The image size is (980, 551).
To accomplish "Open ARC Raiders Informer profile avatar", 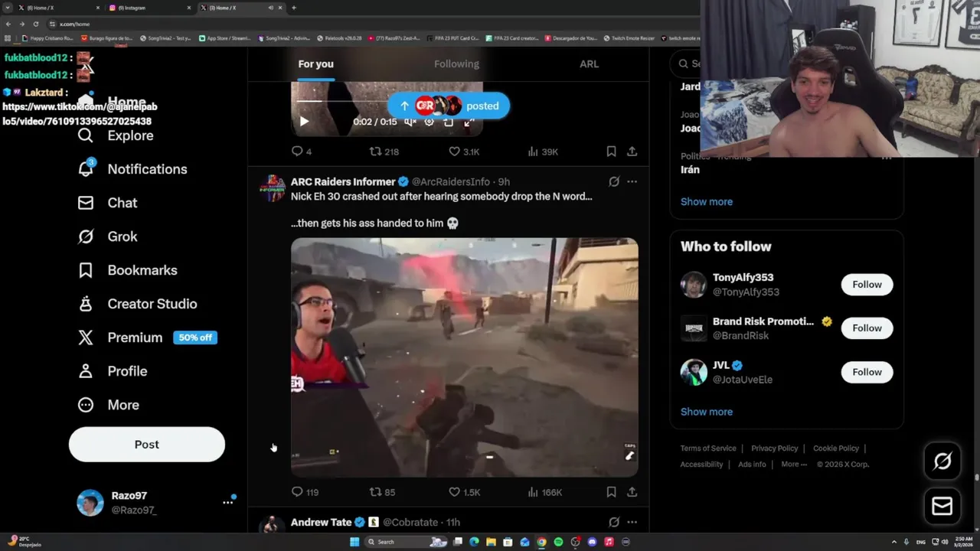I will point(272,187).
